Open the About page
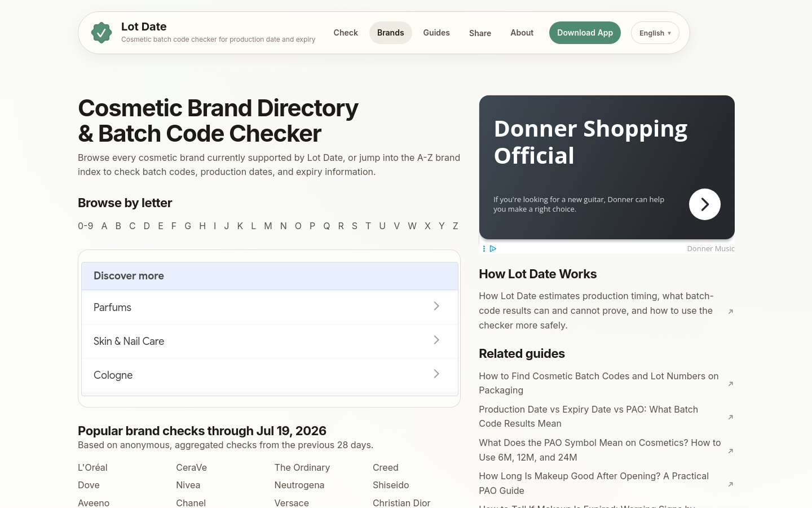This screenshot has height=508, width=812. pos(522,33)
